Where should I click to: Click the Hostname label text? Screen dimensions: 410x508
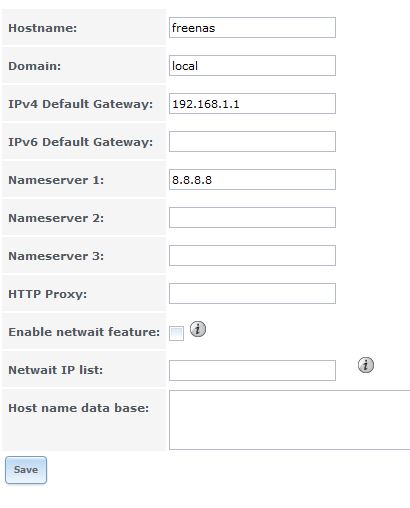43,28
